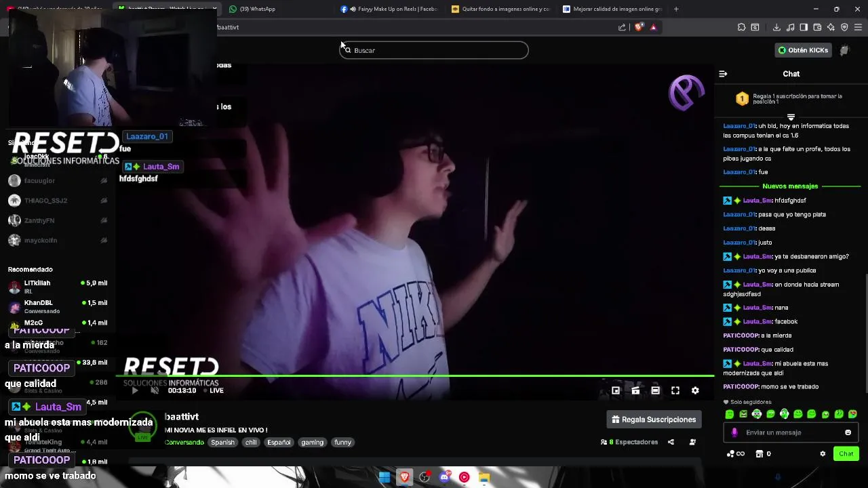The image size is (868, 488).
Task: Open LITkillah in Recomendado list
Action: click(58, 287)
